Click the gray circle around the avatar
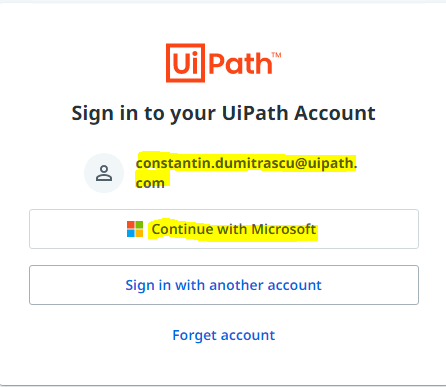The height and width of the screenshot is (387, 446). pos(104,173)
